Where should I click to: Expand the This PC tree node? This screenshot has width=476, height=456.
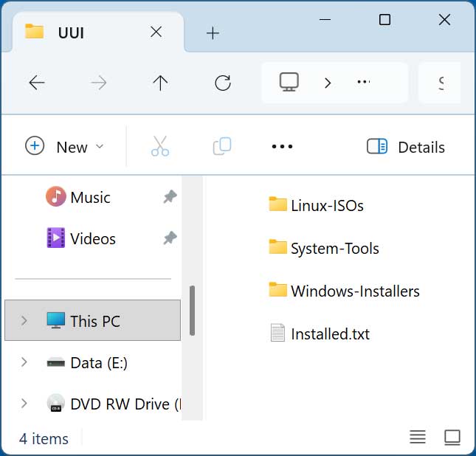(x=24, y=320)
